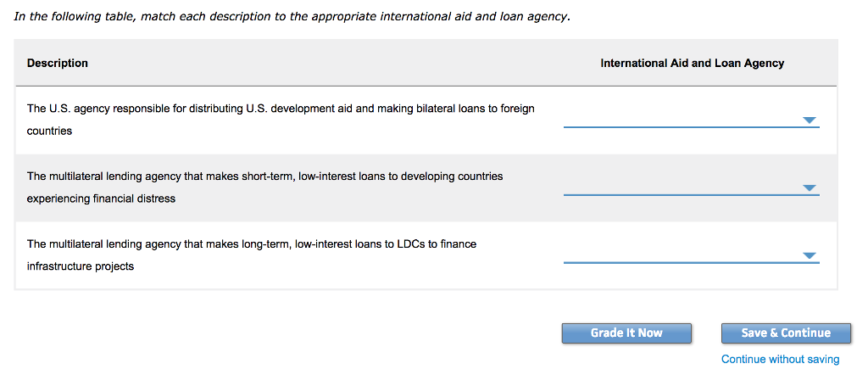This screenshot has height=375, width=868.
Task: Expand agency dropdown for financial distress loans description
Action: [692, 188]
